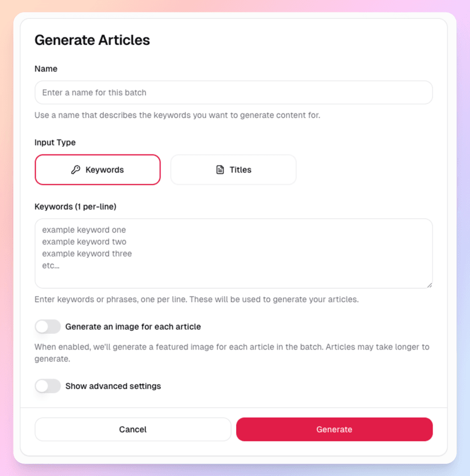Click the red Generate button
Screen dimensions: 470x476
point(334,429)
